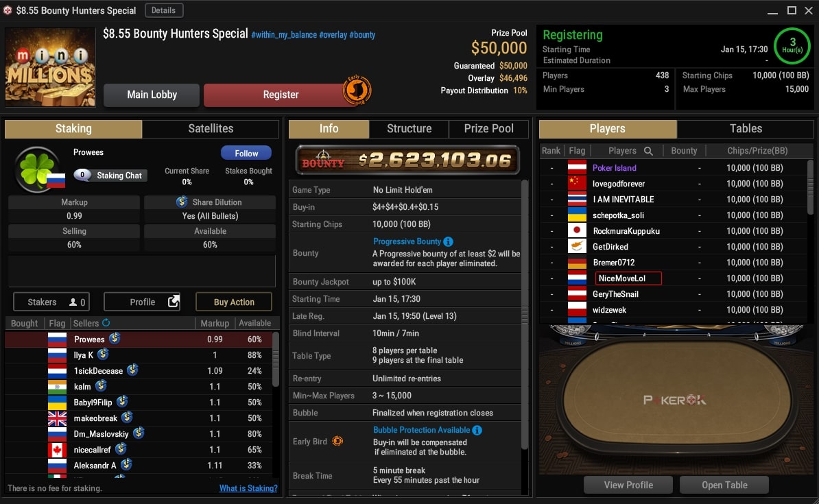This screenshot has width=819, height=504.
Task: Open the Stakers count list
Action: coord(51,302)
